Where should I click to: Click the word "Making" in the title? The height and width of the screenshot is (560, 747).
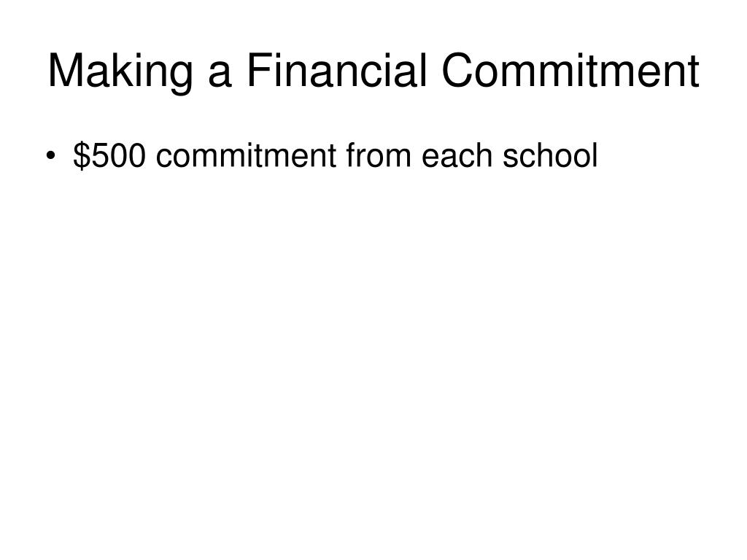tap(120, 72)
